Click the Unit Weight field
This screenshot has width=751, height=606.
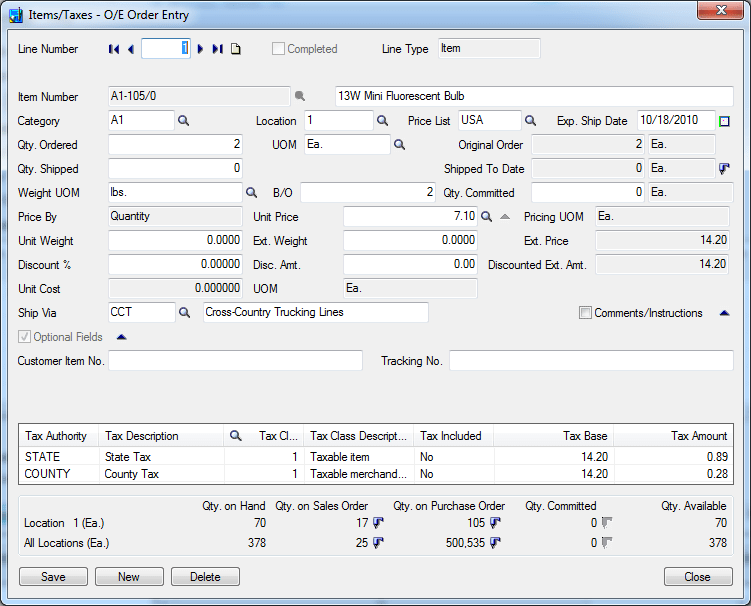[175, 240]
